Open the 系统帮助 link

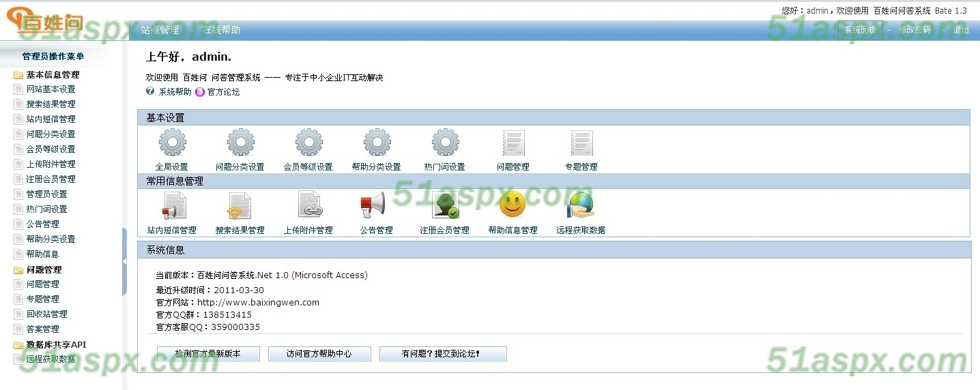(175, 91)
